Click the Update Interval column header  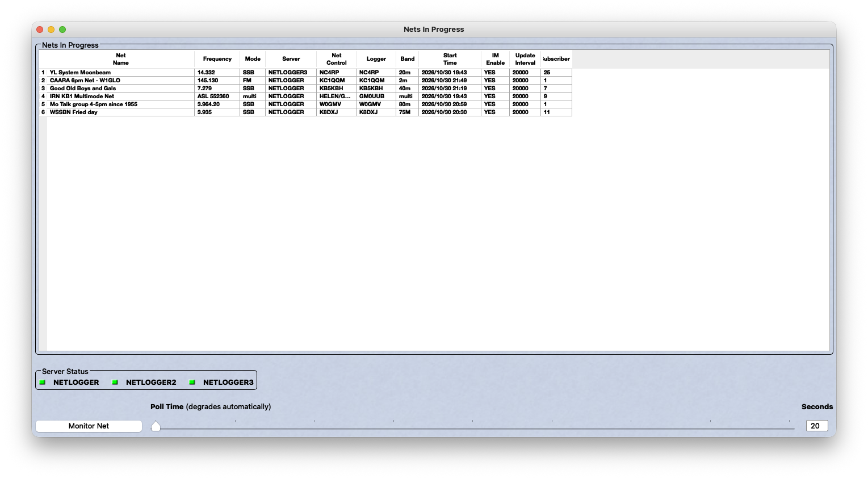(525, 59)
